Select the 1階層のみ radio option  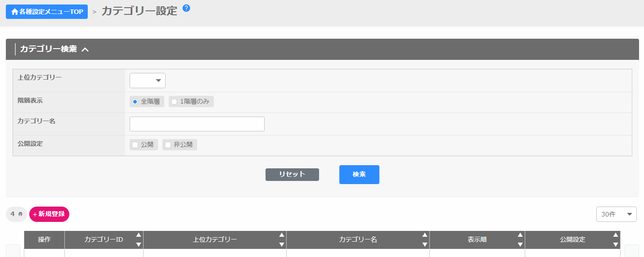pos(174,102)
